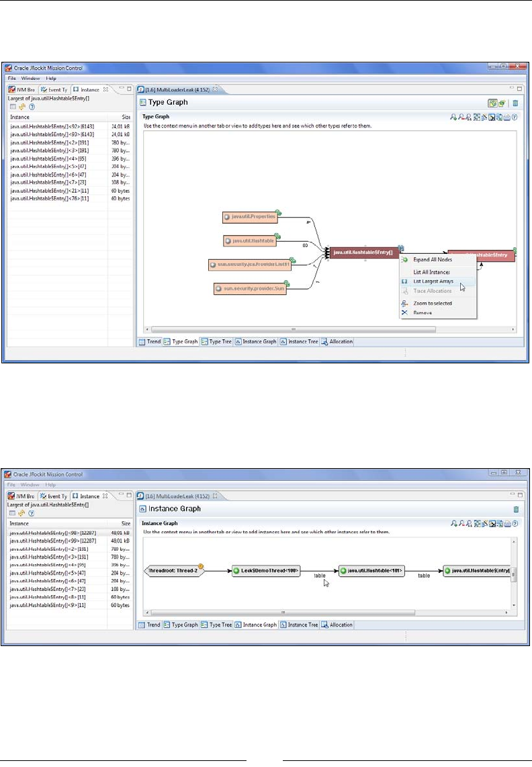Select Leak$DemoThread<100> node
Image resolution: width=532 pixels, height=767 pixels.
click(x=266, y=571)
